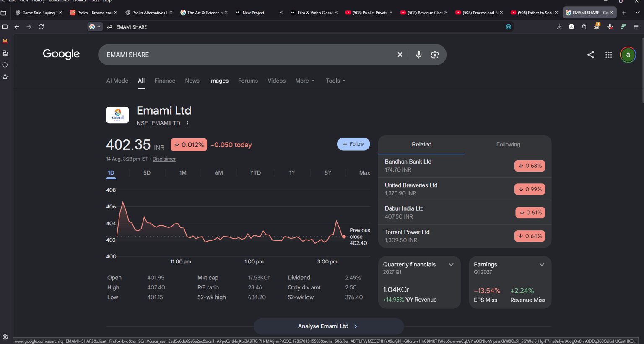Viewport: 644px width, 344px height.
Task: Open sidebar customization settings gear
Action: point(5,337)
